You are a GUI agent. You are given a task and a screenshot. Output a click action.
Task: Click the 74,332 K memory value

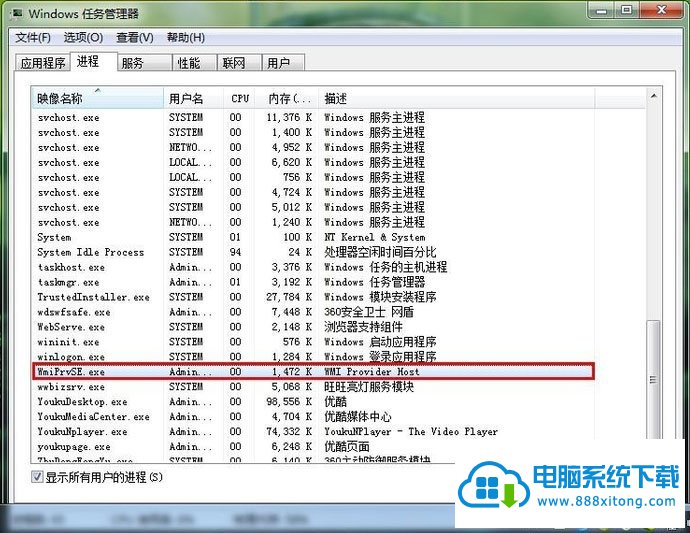(289, 432)
